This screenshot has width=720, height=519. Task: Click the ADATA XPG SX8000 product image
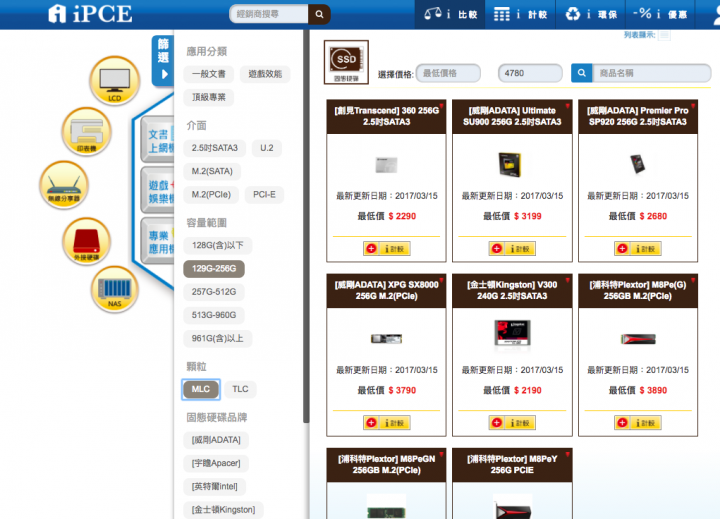pyautogui.click(x=386, y=339)
